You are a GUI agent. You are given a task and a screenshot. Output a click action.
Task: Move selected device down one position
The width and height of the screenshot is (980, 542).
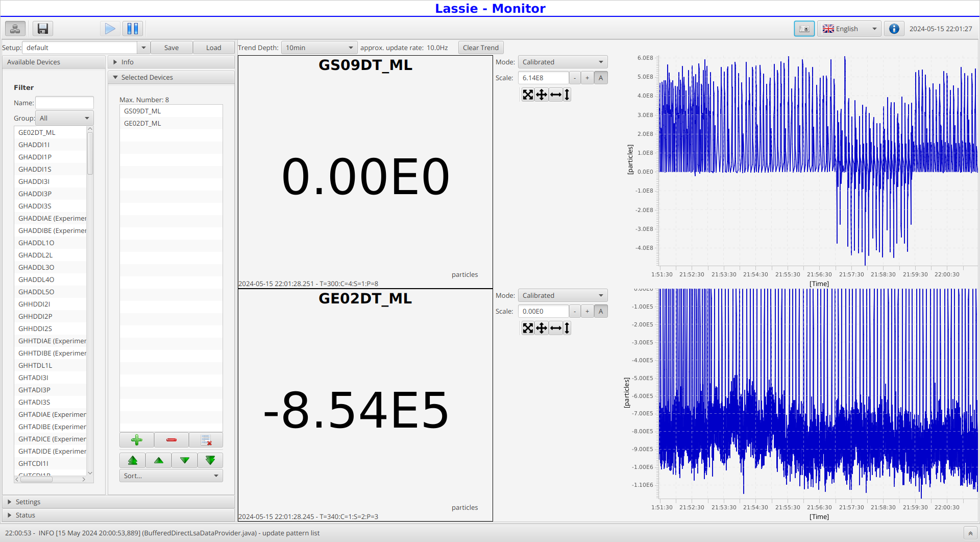click(x=185, y=460)
